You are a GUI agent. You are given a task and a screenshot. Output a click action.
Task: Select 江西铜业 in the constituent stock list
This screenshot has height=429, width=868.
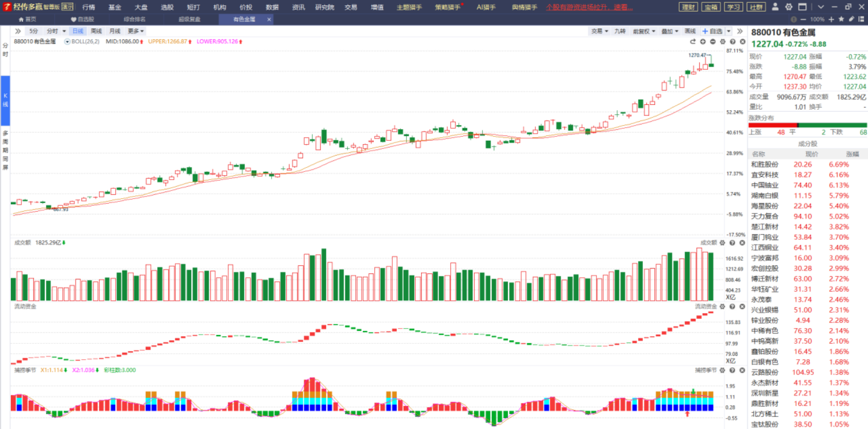[x=764, y=248]
